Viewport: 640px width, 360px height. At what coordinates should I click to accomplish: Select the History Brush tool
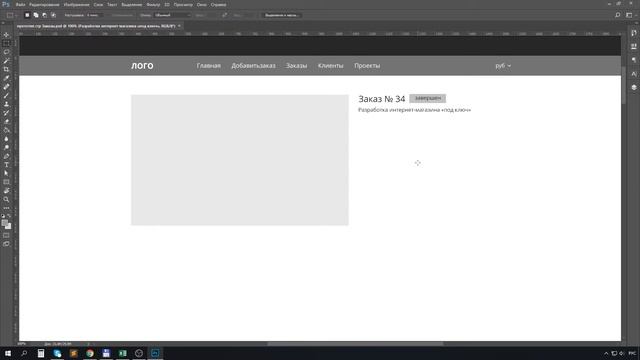pyautogui.click(x=6, y=113)
